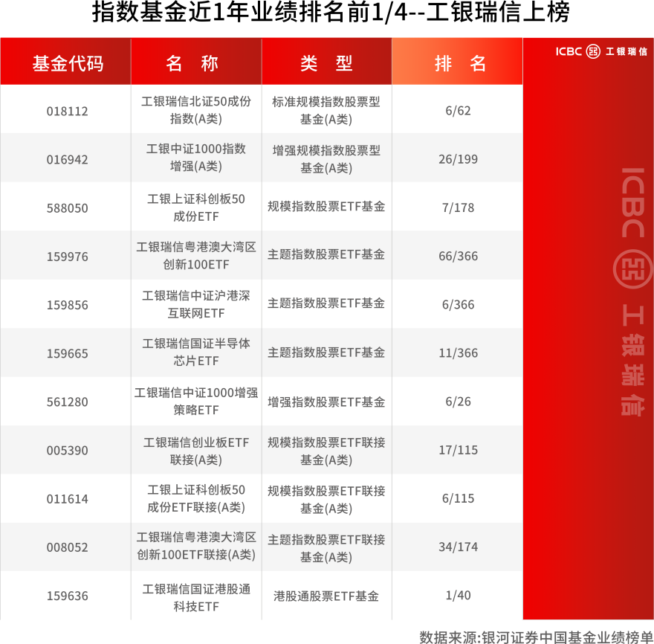Select fund name 工银上证科创板50成份ETF

196,207
